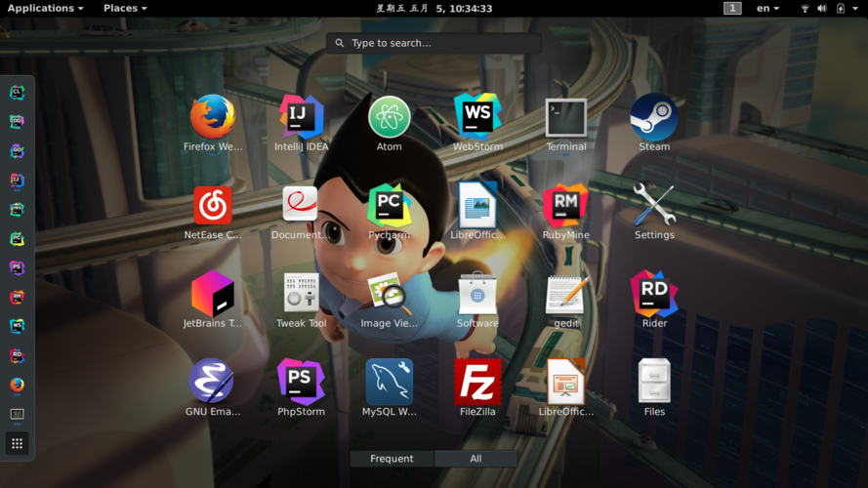This screenshot has width=868, height=488.
Task: Click the volume speaker icon
Action: [x=822, y=9]
